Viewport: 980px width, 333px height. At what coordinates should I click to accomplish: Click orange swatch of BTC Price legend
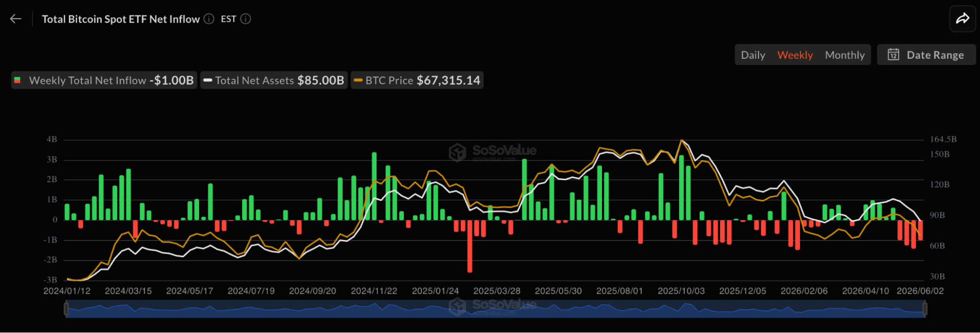pos(358,80)
